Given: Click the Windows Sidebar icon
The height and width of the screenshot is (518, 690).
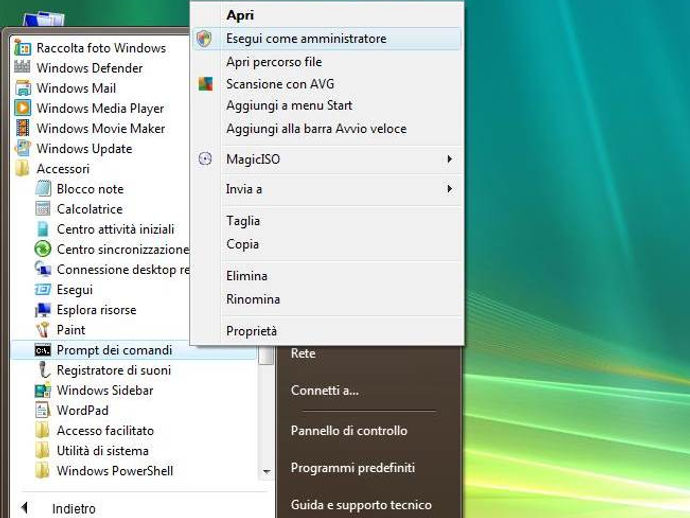Looking at the screenshot, I should click(x=43, y=390).
